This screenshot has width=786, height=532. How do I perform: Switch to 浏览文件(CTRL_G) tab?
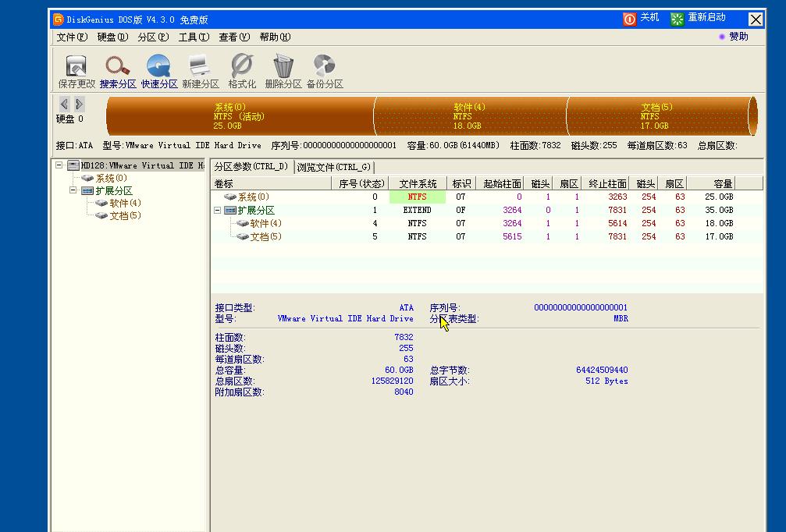pyautogui.click(x=334, y=167)
